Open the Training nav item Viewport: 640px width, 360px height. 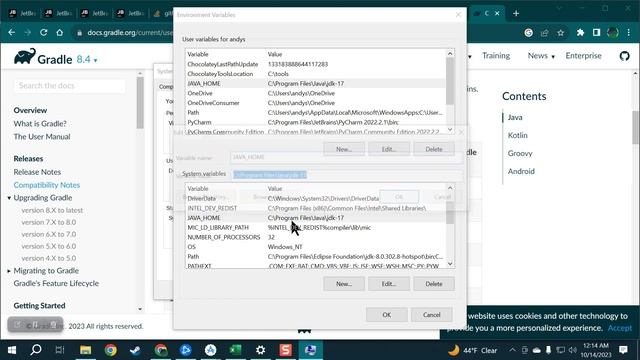pos(496,56)
